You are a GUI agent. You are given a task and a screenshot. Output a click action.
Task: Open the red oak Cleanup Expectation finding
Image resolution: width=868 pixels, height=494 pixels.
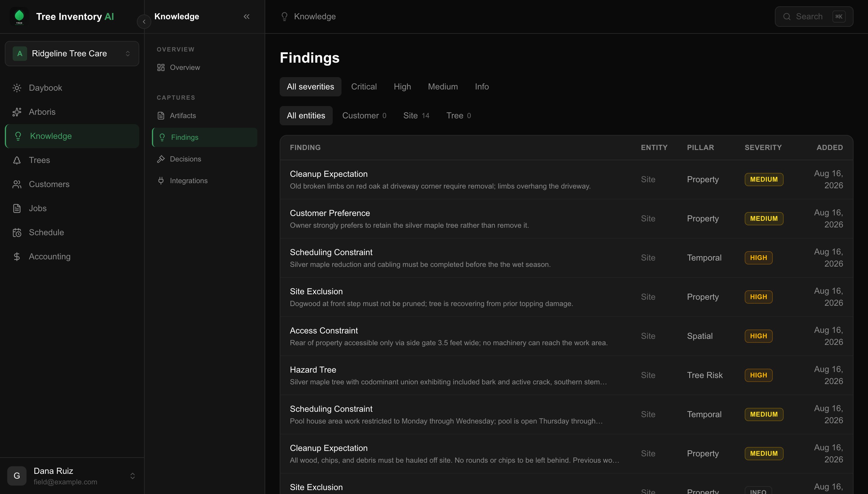(x=566, y=180)
